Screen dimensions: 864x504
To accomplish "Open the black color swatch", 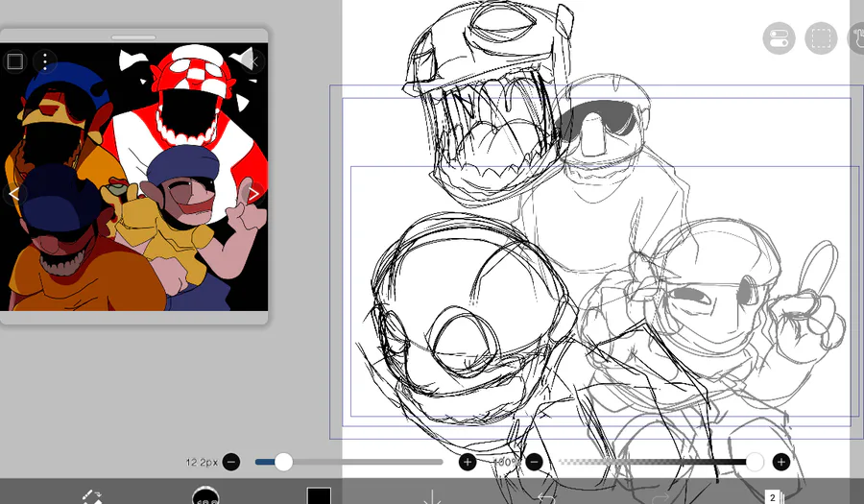I will pyautogui.click(x=319, y=495).
